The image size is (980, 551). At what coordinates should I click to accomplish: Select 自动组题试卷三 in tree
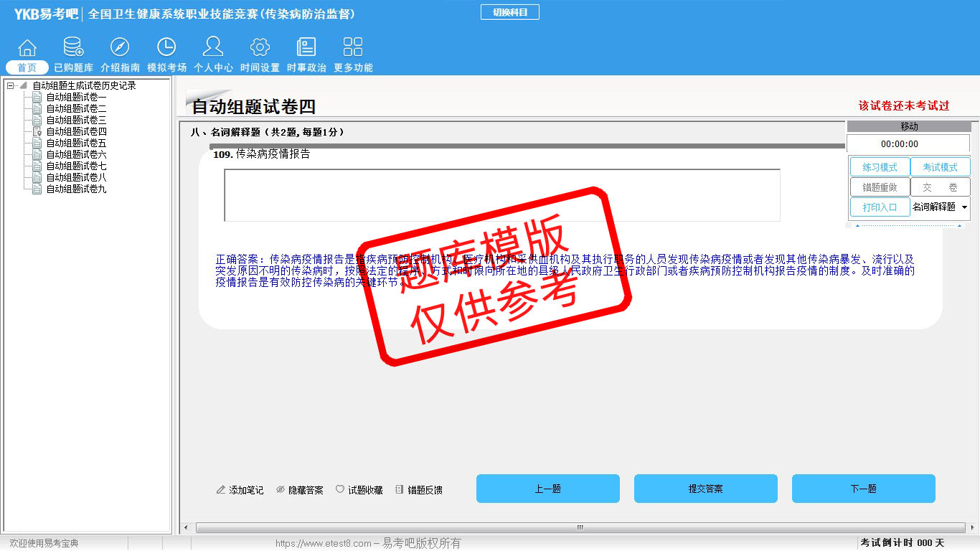pyautogui.click(x=76, y=120)
